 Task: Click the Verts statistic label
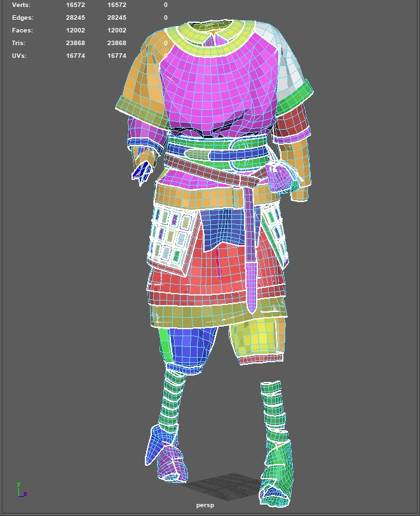tap(21, 5)
